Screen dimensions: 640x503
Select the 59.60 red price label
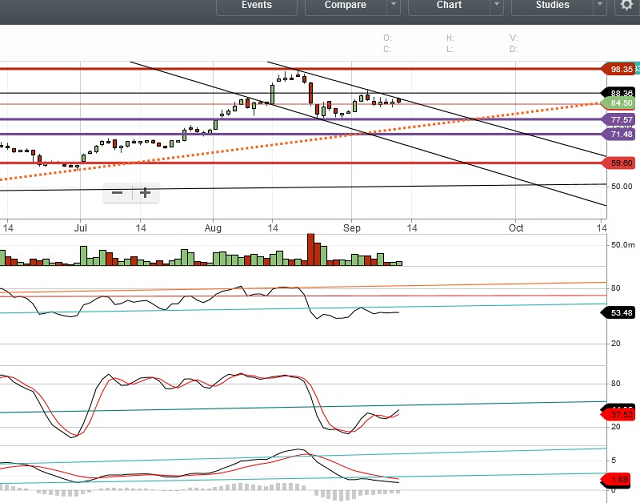(x=620, y=162)
